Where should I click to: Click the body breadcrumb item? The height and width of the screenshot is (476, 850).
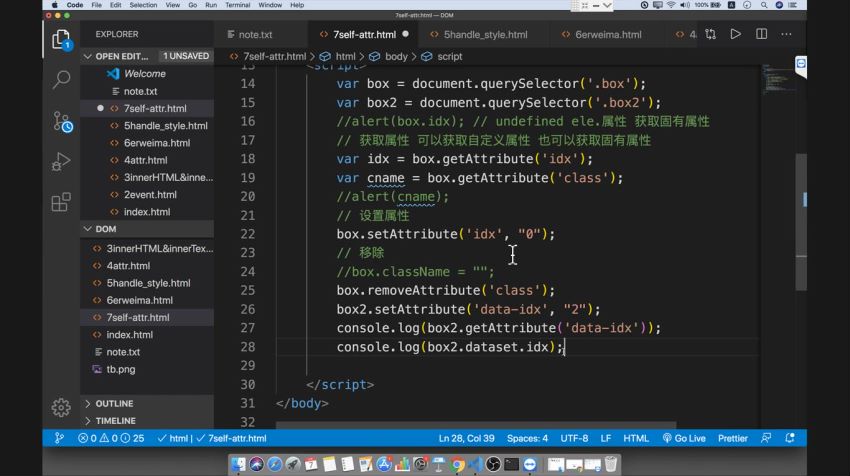click(396, 56)
